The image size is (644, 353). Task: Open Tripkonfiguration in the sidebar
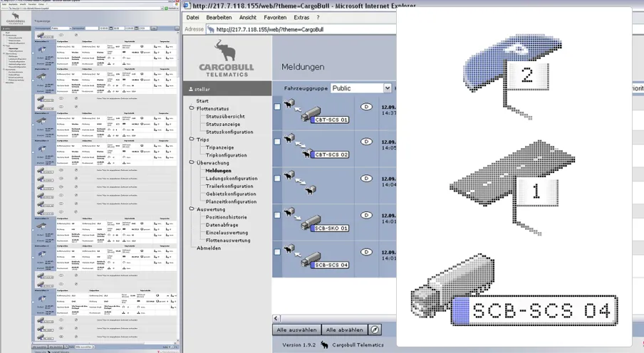click(227, 156)
